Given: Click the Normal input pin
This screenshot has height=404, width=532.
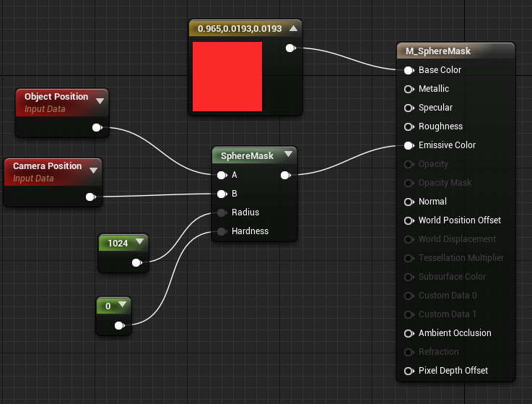Looking at the screenshot, I should tap(409, 202).
